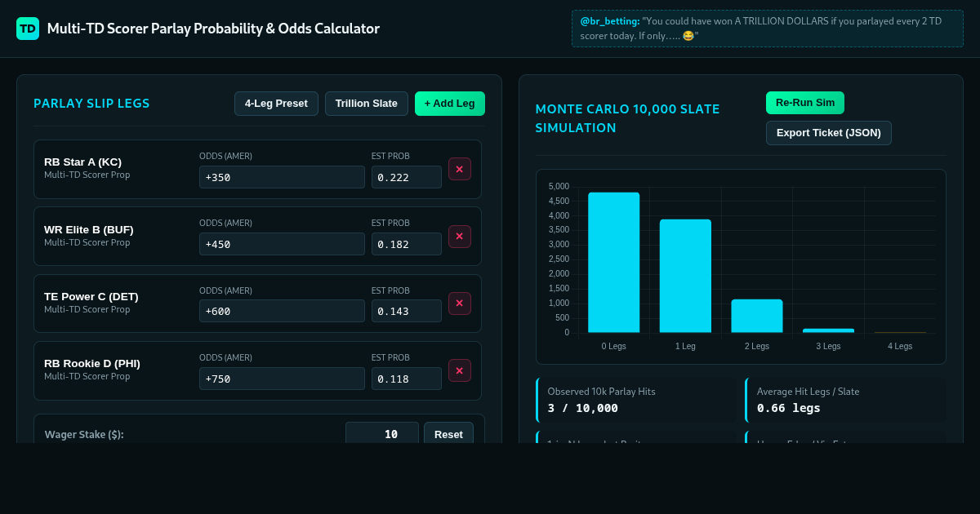Click the 1 Leg bar in chart

click(685, 276)
